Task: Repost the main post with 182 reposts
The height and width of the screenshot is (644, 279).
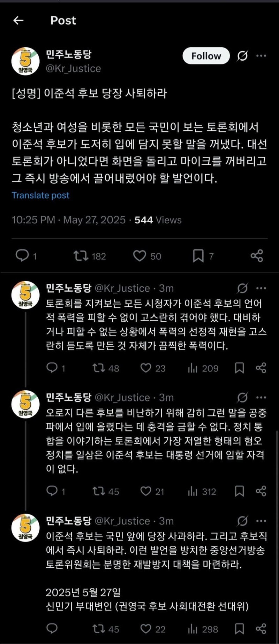Action: click(81, 256)
